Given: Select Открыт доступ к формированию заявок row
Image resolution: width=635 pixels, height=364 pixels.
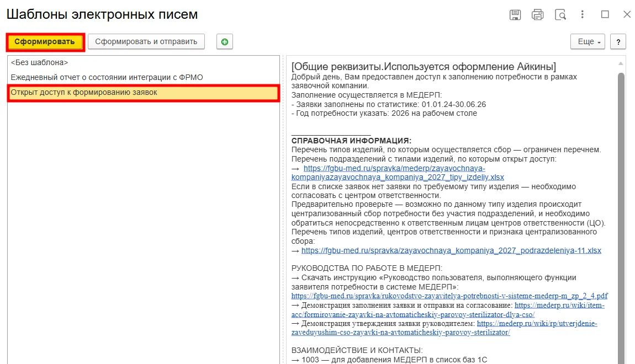Looking at the screenshot, I should click(144, 93).
